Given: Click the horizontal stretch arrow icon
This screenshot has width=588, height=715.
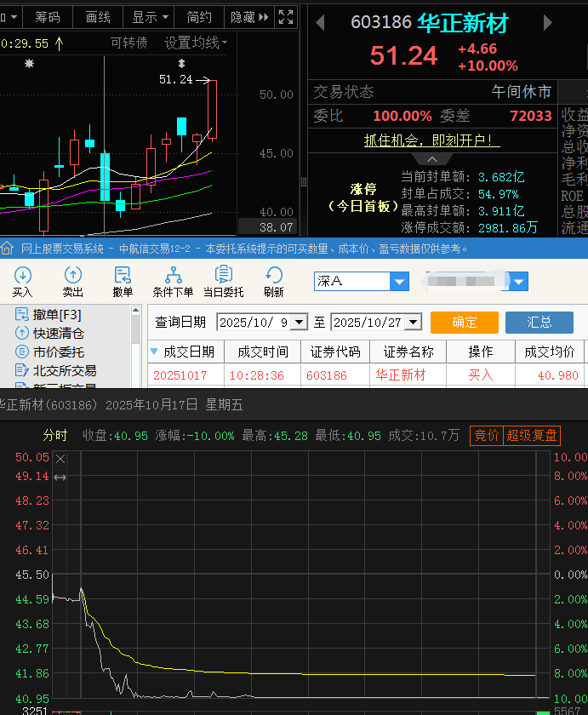Looking at the screenshot, I should [x=60, y=478].
